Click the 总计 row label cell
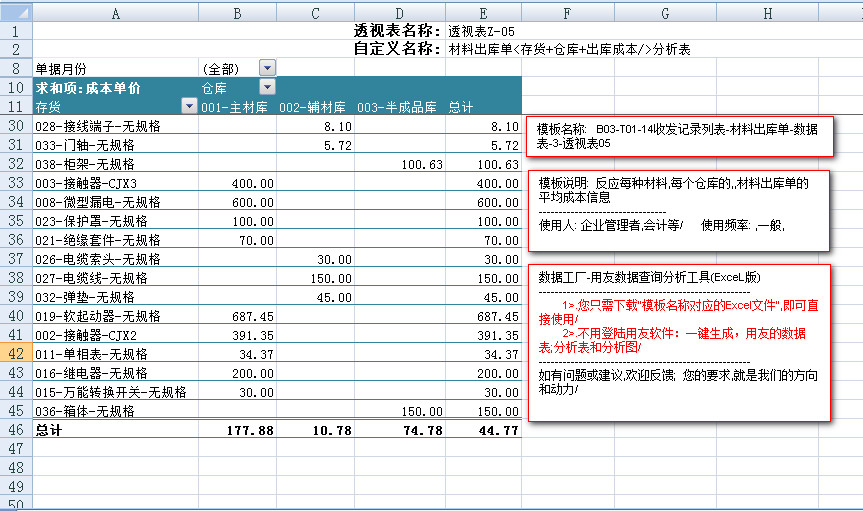 pos(49,431)
